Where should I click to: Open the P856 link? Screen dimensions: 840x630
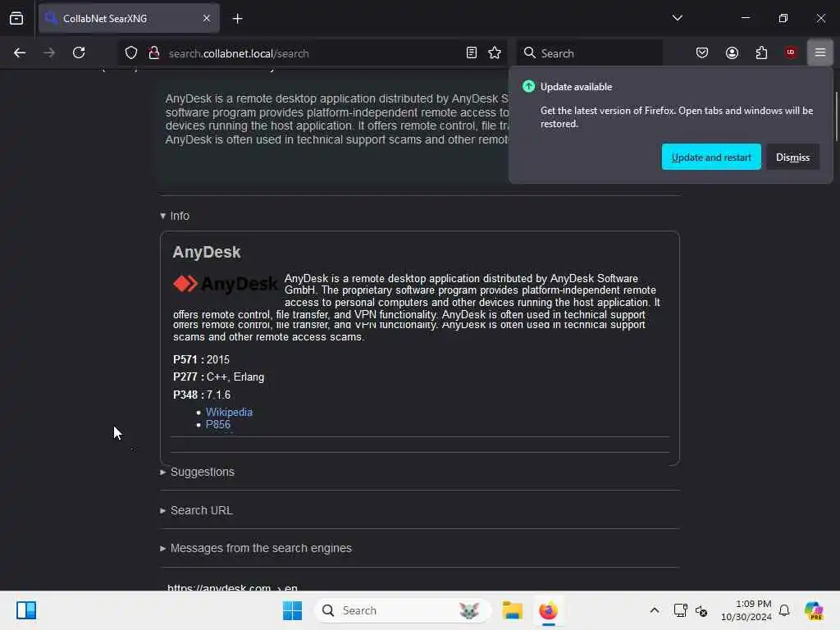click(218, 424)
